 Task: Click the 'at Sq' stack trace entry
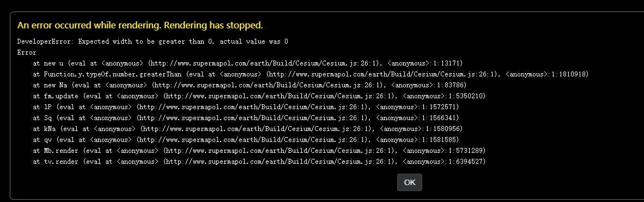(246, 118)
